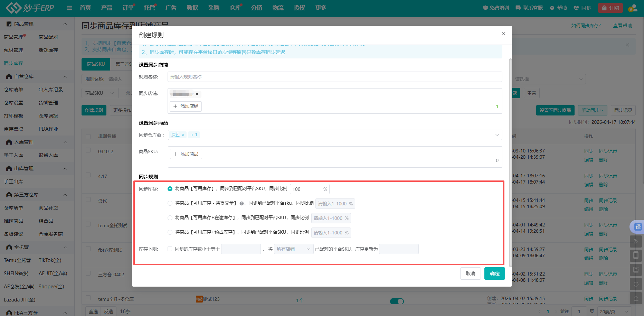Open the 所有店铺 dropdown

[294, 249]
